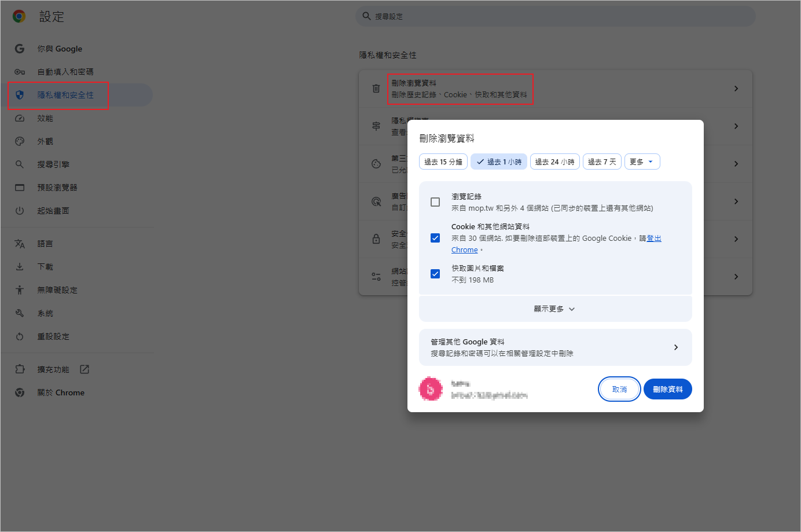This screenshot has height=532, width=801.
Task: Click the shield icon for 隱私權和安全性
Action: (20, 95)
